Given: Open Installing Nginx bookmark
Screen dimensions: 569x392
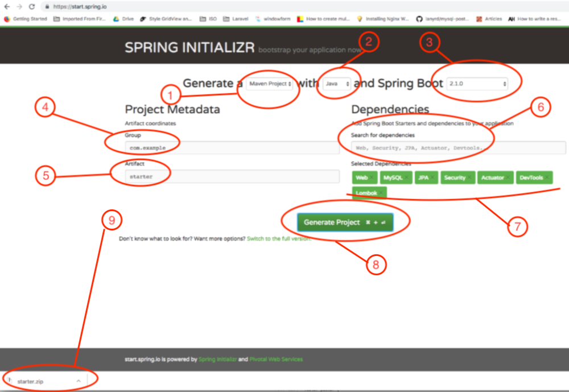Looking at the screenshot, I should 383,19.
